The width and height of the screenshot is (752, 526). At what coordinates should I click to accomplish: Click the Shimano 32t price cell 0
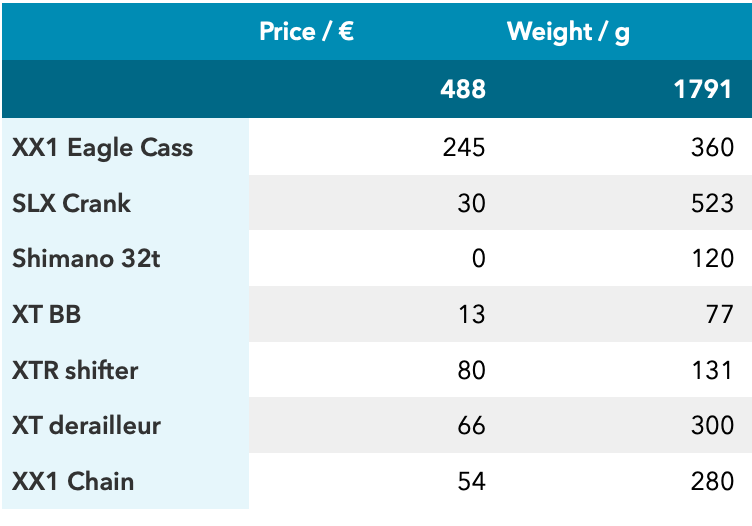coord(478,259)
